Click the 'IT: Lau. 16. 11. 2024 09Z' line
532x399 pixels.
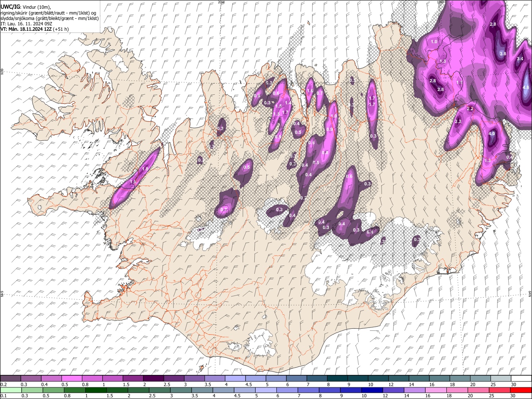[26, 24]
